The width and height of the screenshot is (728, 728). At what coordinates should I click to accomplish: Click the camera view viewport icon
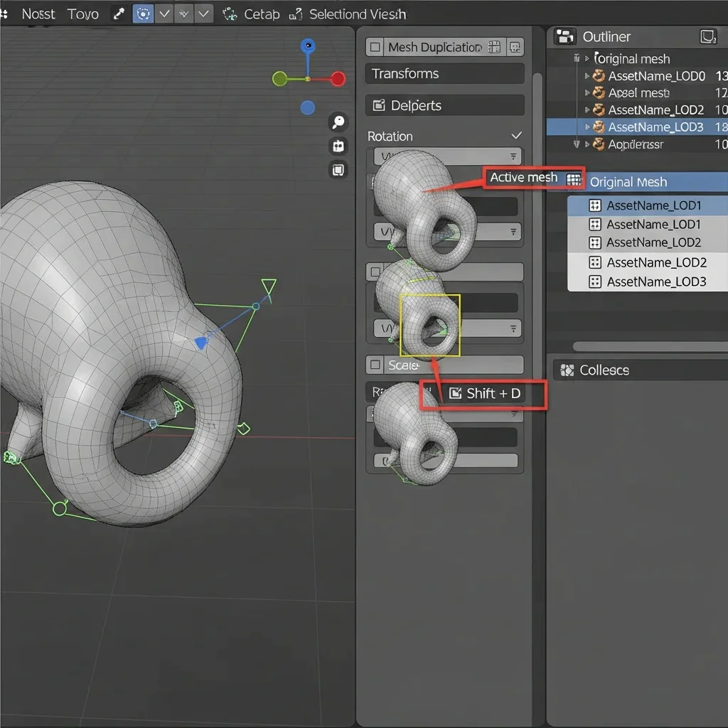[x=338, y=146]
